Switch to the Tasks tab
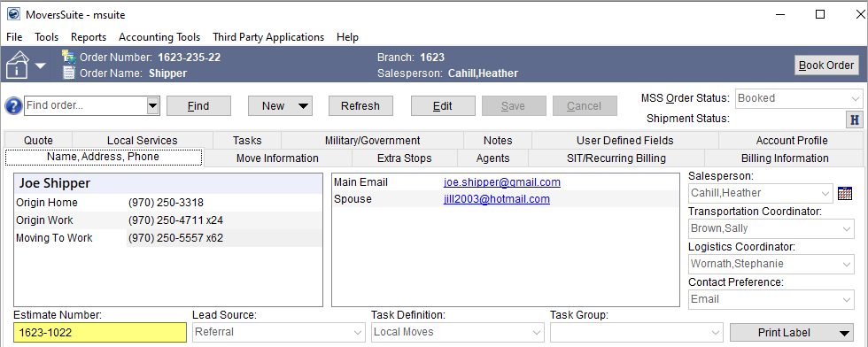This screenshot has width=868, height=347. tap(247, 141)
